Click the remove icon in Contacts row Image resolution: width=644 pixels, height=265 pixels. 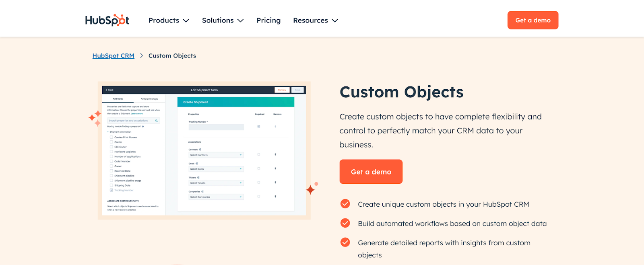click(x=275, y=154)
